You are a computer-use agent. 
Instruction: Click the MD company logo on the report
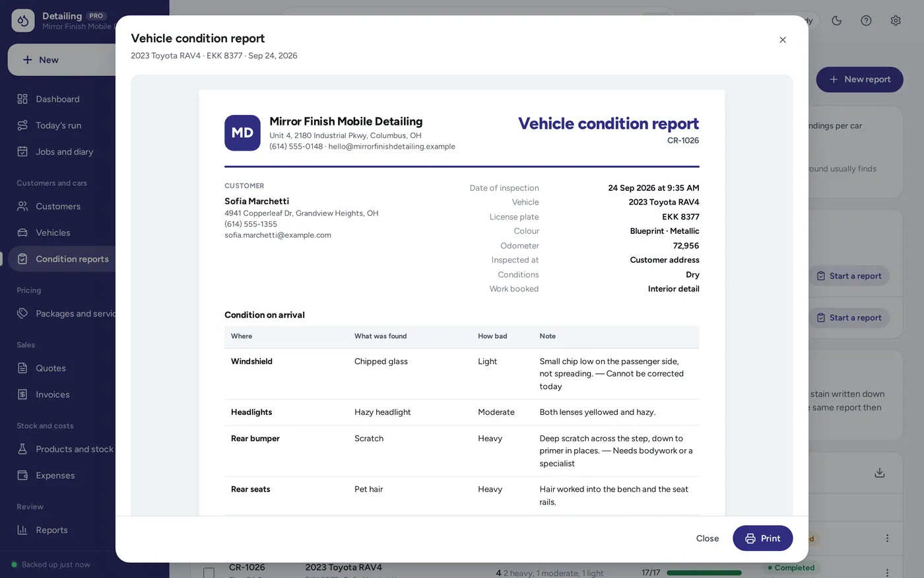point(242,133)
